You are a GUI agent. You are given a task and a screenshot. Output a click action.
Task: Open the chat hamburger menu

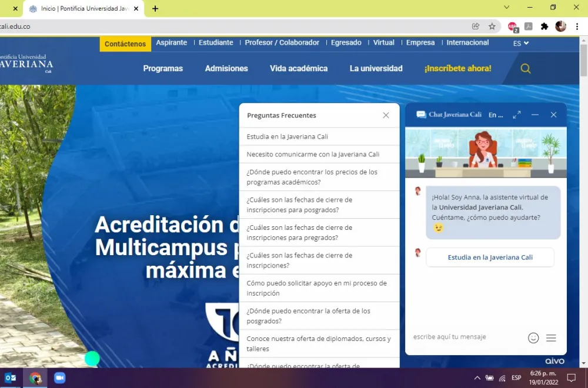(551, 337)
